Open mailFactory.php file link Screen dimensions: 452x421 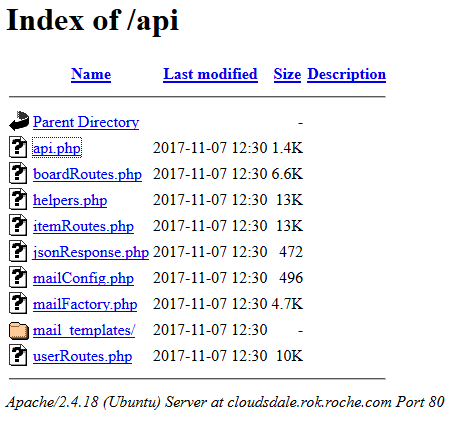[85, 304]
